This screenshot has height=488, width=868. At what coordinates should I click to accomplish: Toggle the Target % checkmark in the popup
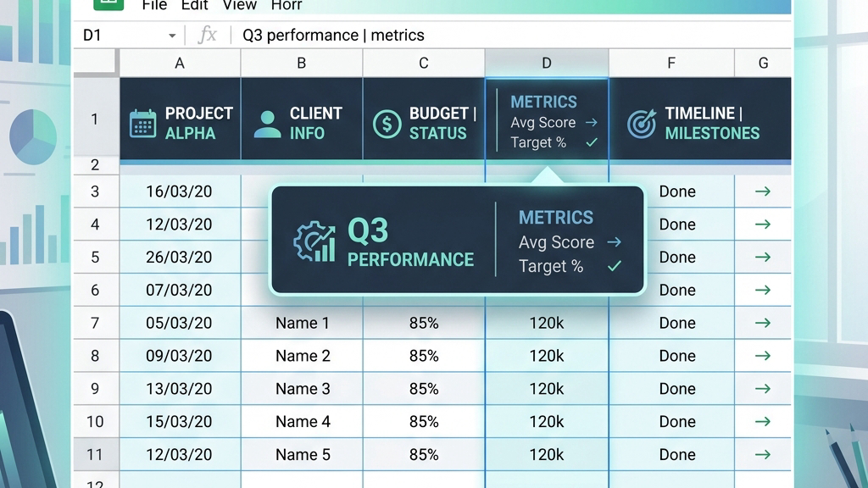tap(615, 266)
